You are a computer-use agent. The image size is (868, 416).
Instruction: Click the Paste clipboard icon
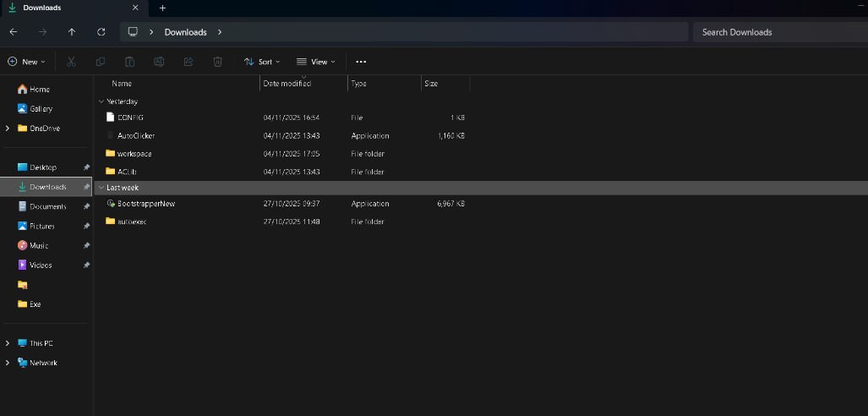(x=129, y=62)
